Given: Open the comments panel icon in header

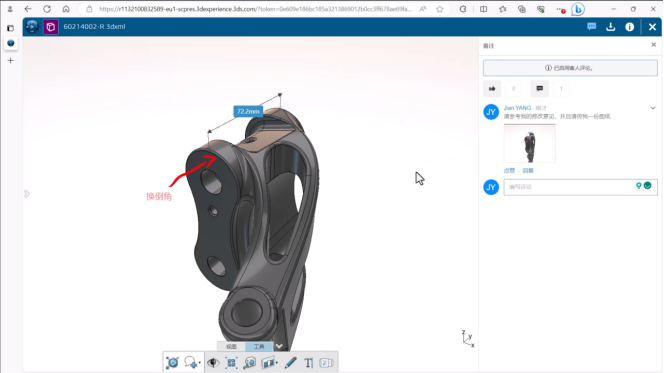Looking at the screenshot, I should (592, 27).
